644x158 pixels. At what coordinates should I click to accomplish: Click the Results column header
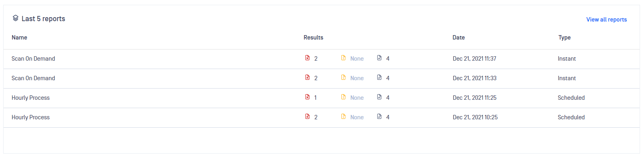click(313, 38)
